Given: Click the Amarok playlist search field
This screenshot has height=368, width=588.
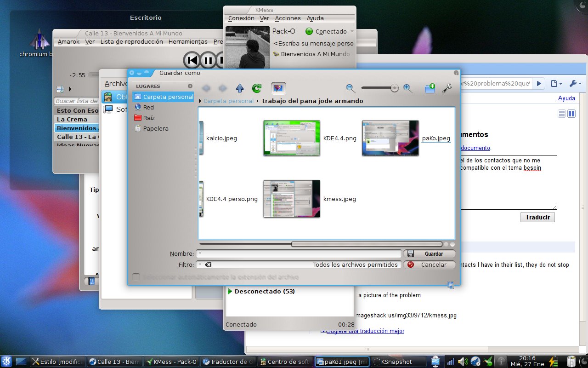Looking at the screenshot, I should (77, 101).
